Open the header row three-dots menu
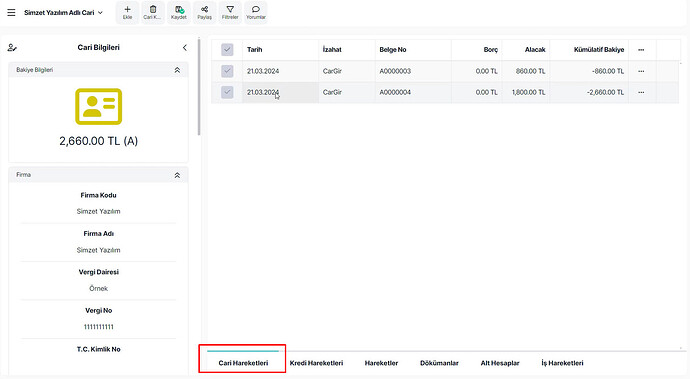 click(x=641, y=50)
